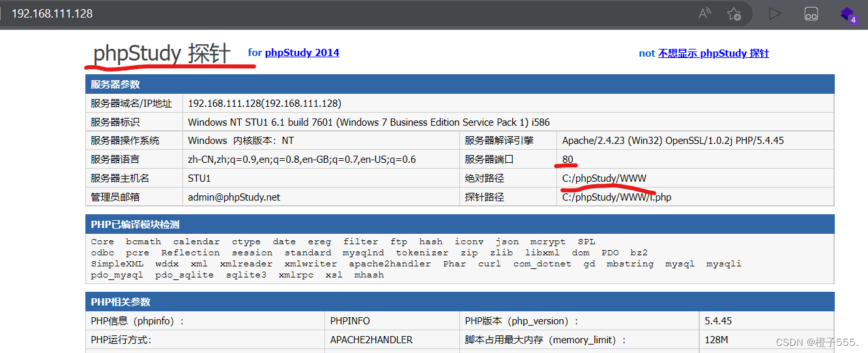Image resolution: width=868 pixels, height=353 pixels.
Task: Click the 服务器参数 section header
Action: click(x=459, y=85)
